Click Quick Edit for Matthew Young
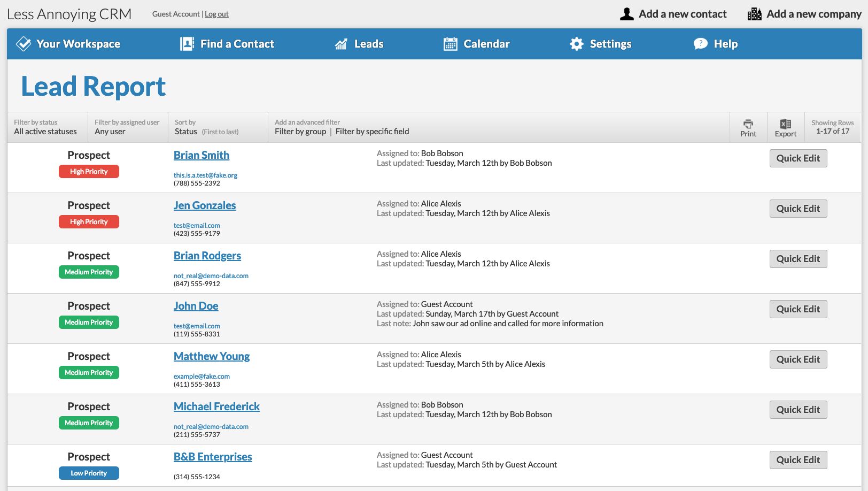The width and height of the screenshot is (868, 491). coord(798,359)
